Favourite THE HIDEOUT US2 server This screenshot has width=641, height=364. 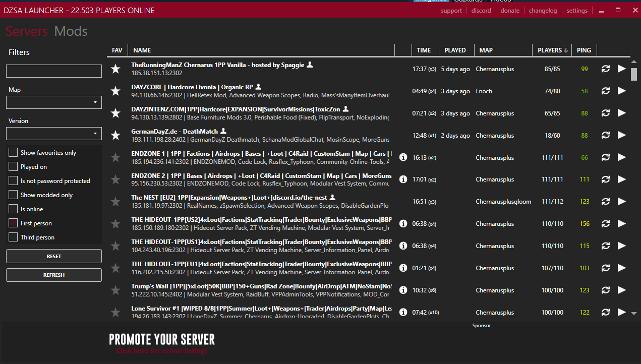pos(115,224)
